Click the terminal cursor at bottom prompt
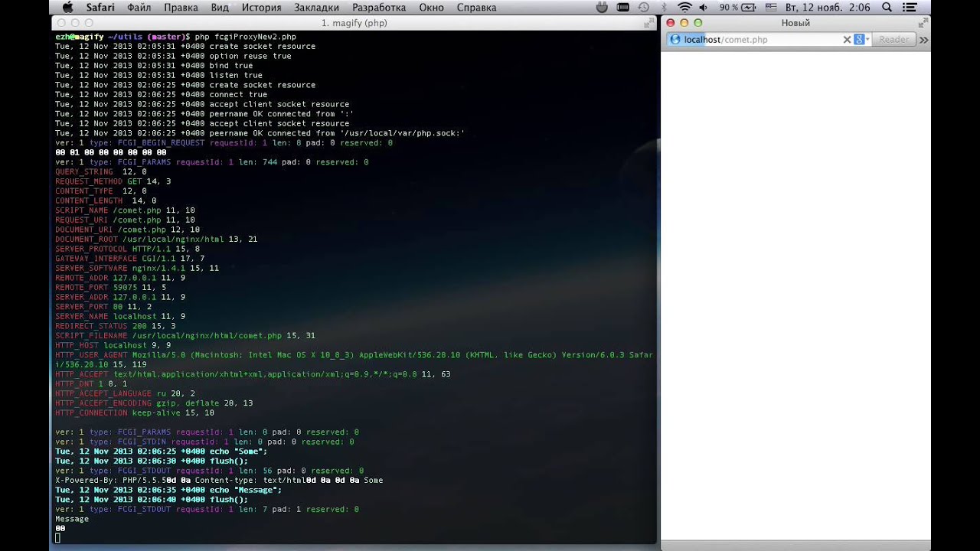980x551 pixels. 57,538
